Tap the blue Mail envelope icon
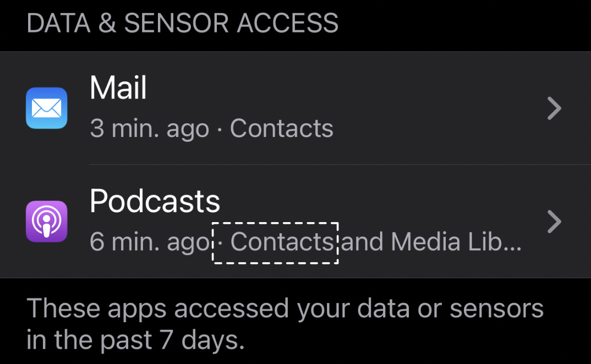 [x=47, y=108]
